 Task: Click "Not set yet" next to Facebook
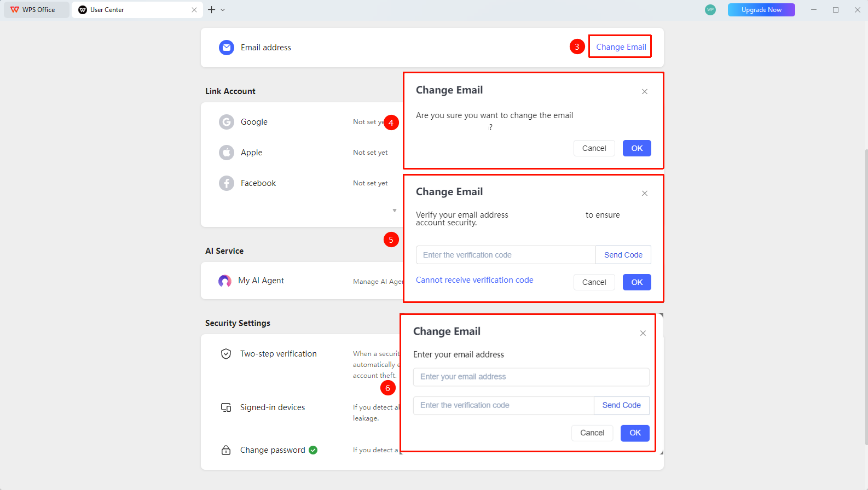(x=371, y=183)
